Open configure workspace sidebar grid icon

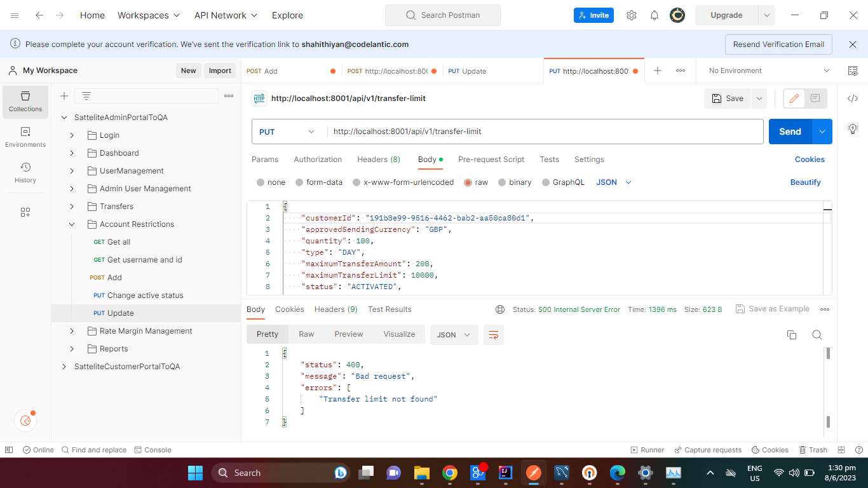pos(25,212)
